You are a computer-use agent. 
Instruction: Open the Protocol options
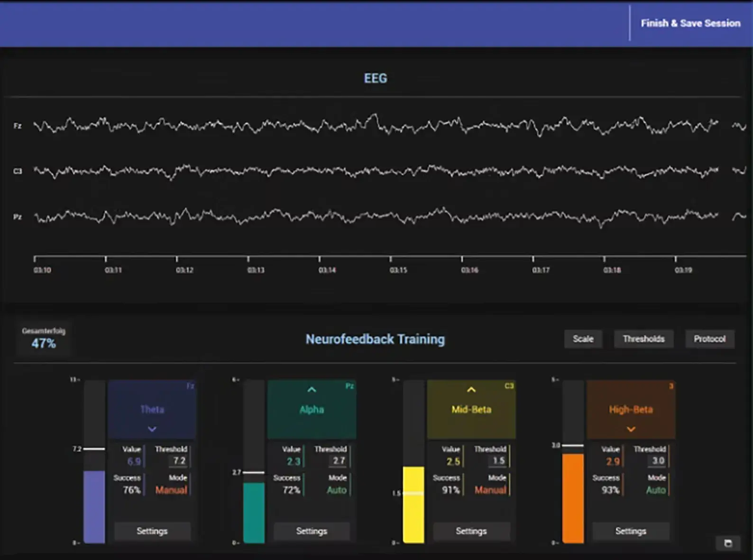(x=709, y=339)
